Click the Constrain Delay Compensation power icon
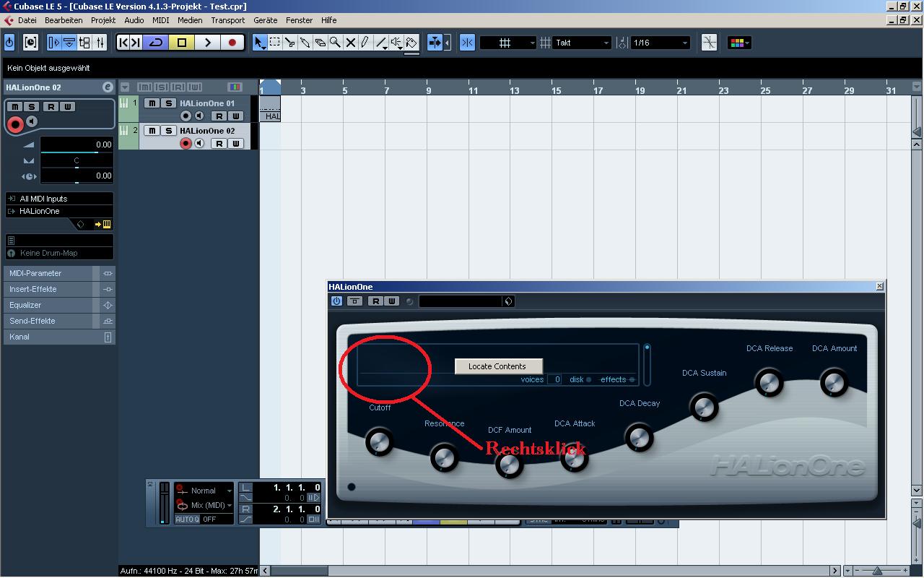The width and height of the screenshot is (924, 578). (9, 43)
